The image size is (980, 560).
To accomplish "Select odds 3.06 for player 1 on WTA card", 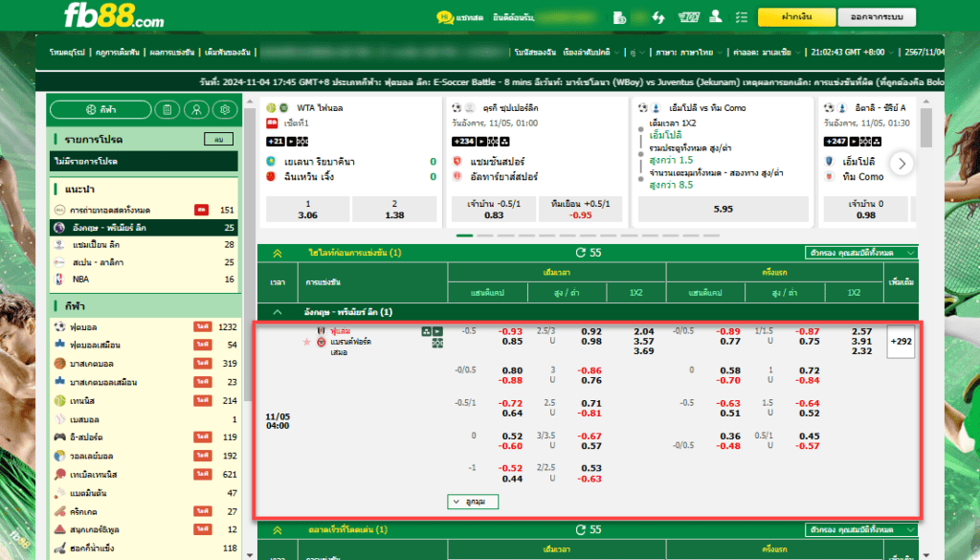I will (307, 210).
